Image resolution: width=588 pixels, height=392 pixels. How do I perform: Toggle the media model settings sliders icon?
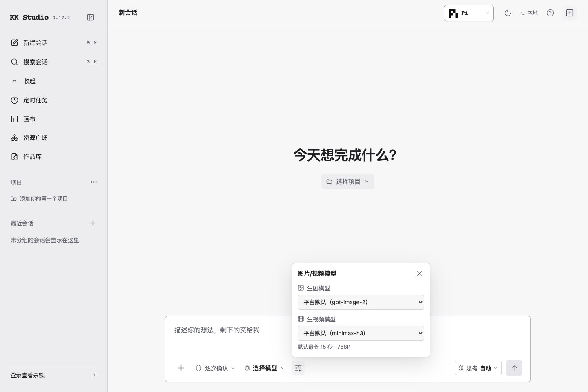(298, 368)
